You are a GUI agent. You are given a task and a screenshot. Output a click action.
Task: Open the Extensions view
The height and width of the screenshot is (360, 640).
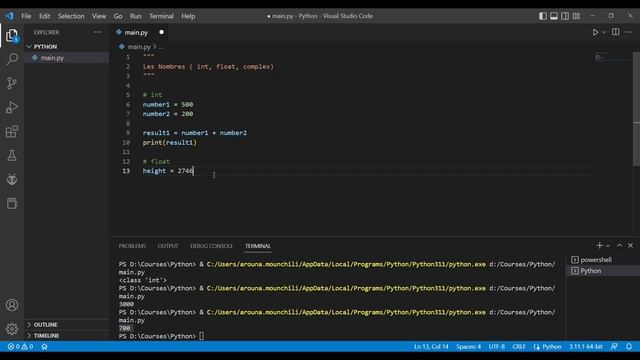pos(12,131)
